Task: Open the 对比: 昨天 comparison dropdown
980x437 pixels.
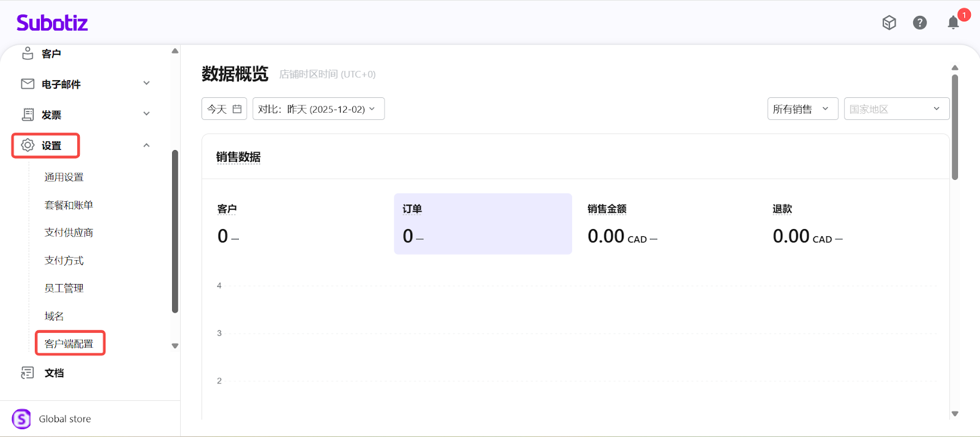Action: [318, 109]
